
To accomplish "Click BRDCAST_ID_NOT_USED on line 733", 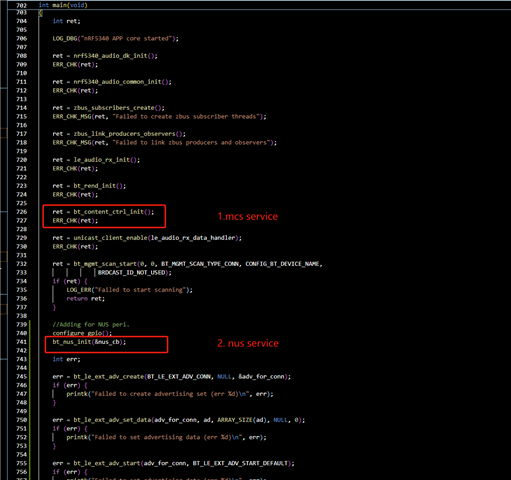I will 132,272.
